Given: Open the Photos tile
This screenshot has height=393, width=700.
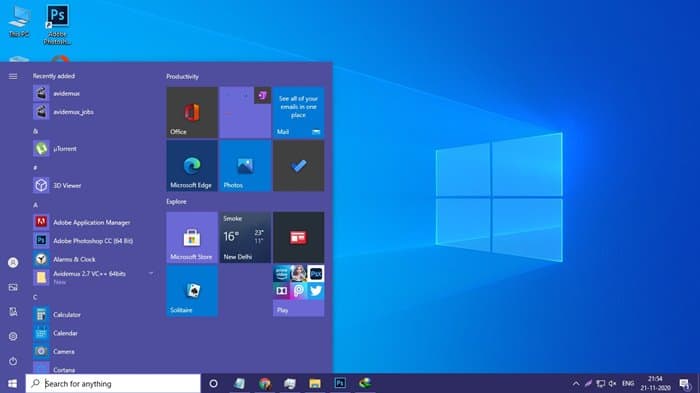Looking at the screenshot, I should (x=245, y=166).
